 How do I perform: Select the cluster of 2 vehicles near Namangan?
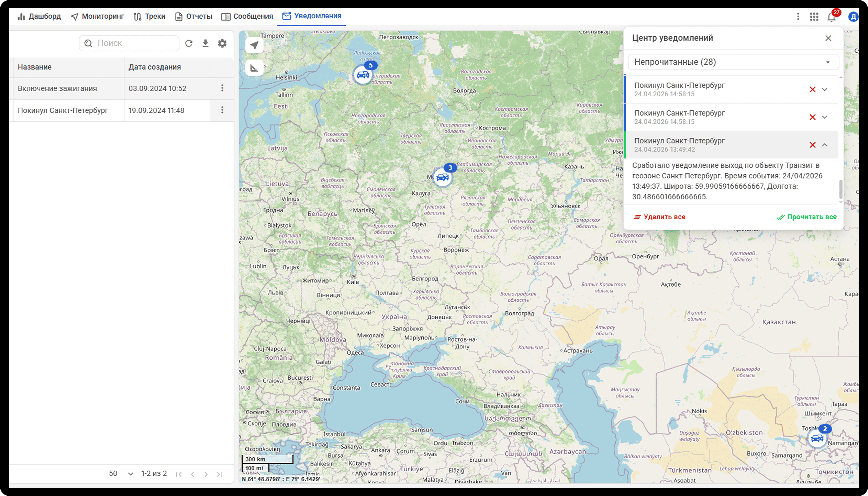(818, 438)
